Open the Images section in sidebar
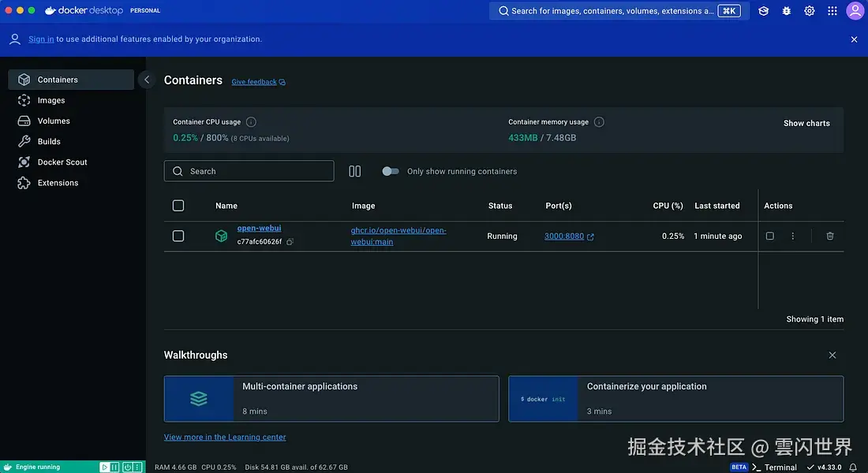The height and width of the screenshot is (473, 868). tap(71, 100)
